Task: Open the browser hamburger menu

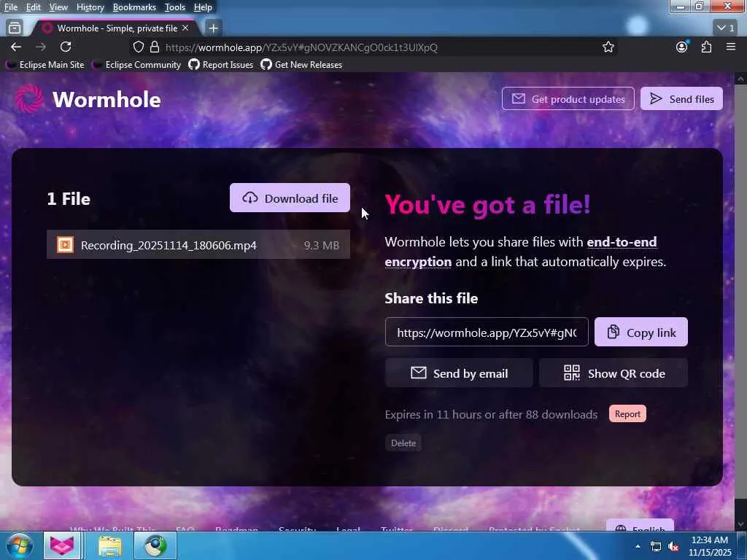Action: click(730, 47)
